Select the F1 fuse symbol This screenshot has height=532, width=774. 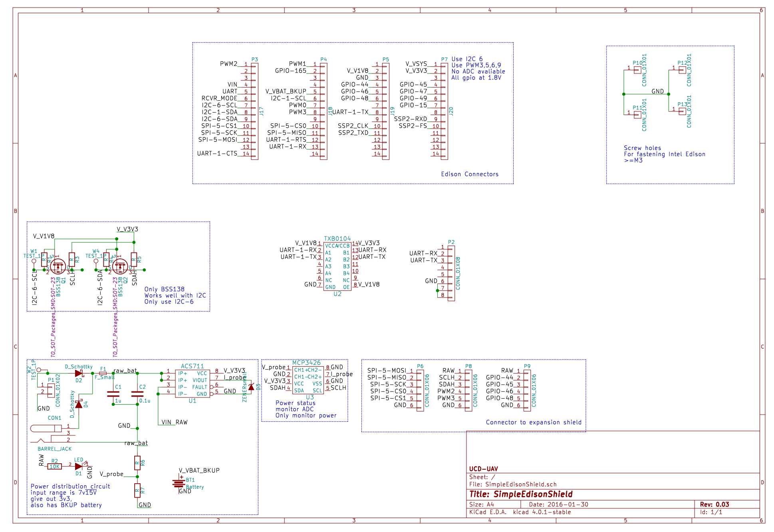[x=103, y=373]
